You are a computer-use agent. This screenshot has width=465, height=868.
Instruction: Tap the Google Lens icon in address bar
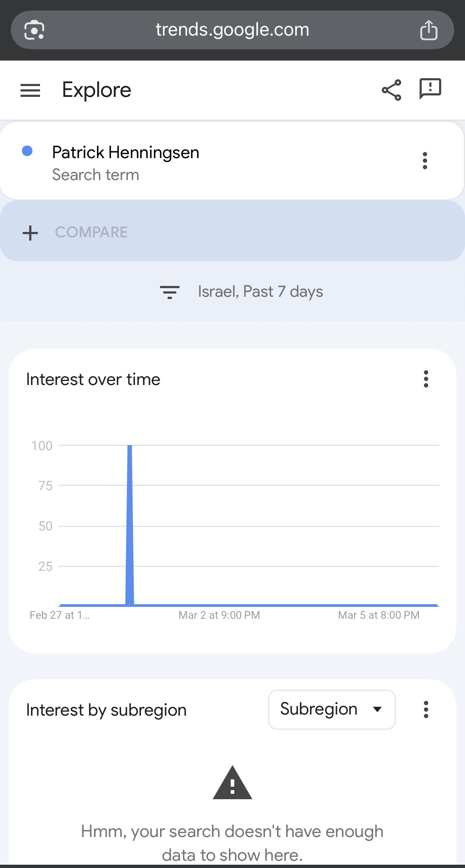[34, 30]
